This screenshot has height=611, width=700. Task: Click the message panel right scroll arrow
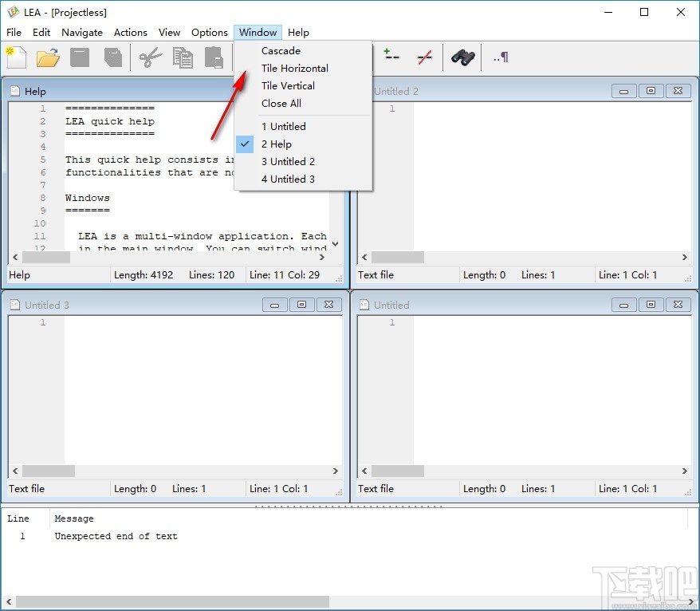click(x=691, y=601)
